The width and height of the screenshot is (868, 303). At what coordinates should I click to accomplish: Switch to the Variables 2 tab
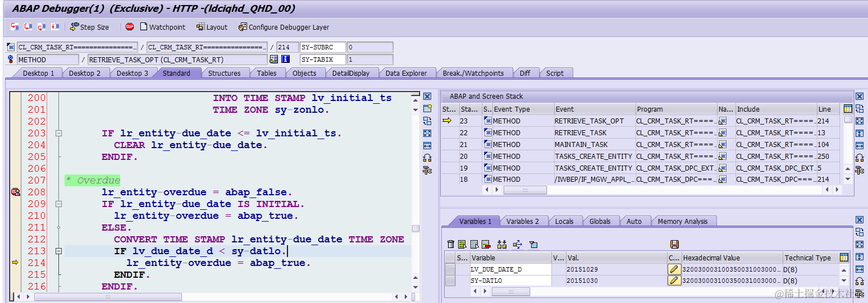tap(523, 221)
